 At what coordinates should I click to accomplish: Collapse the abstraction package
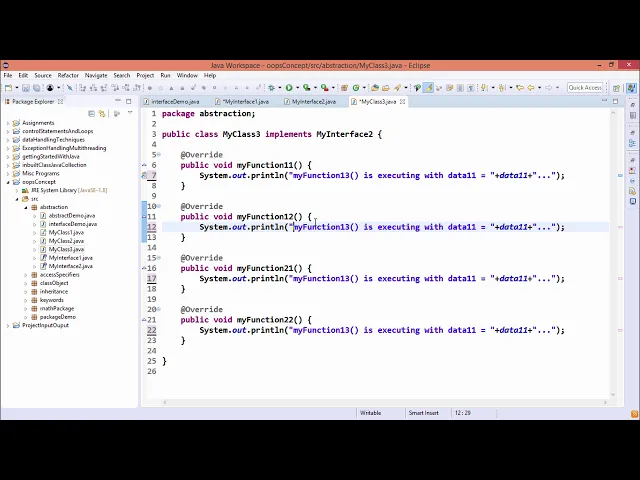pyautogui.click(x=26, y=207)
